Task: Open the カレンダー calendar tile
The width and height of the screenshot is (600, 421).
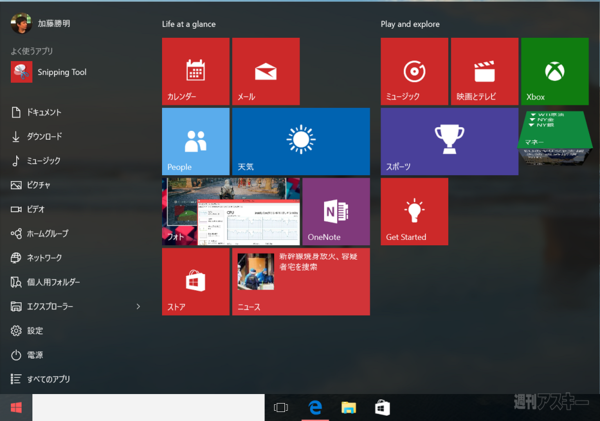Action: point(196,71)
